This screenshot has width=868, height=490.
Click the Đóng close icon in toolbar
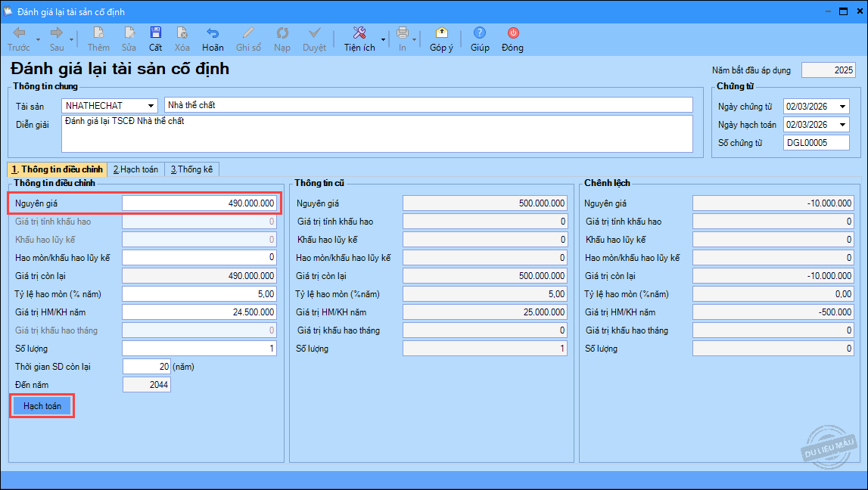click(x=512, y=33)
